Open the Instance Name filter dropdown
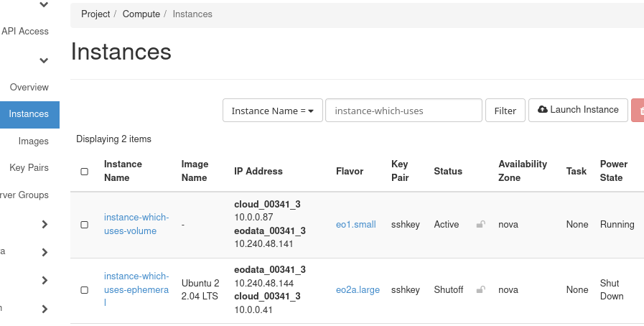This screenshot has height=326, width=644. [x=273, y=111]
